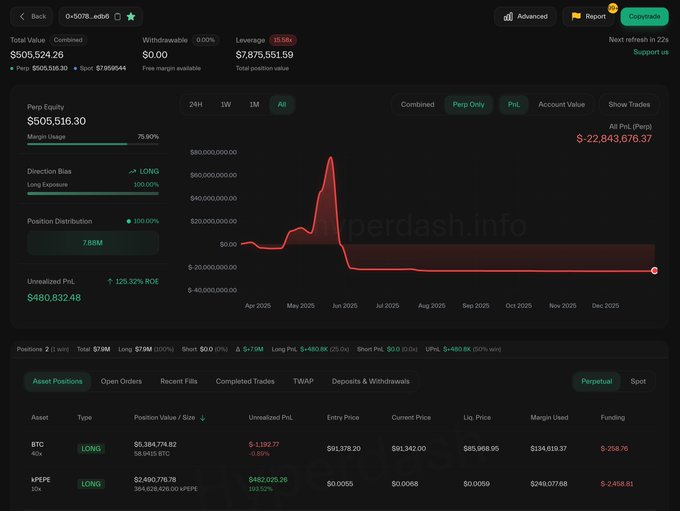Click the $480,832.48 unrealized PnL value
The height and width of the screenshot is (511, 680).
[x=54, y=298]
